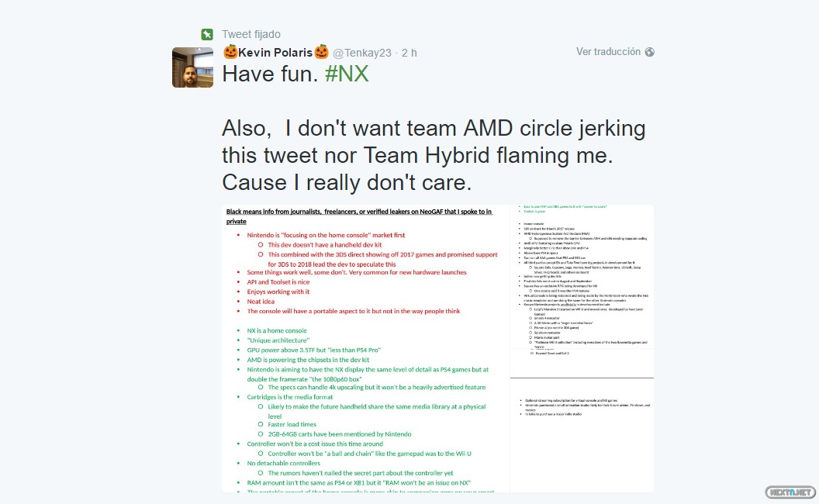Image resolution: width=819 pixels, height=504 pixels.
Task: Open Kevin Polaris profile avatar photo
Action: 192,67
